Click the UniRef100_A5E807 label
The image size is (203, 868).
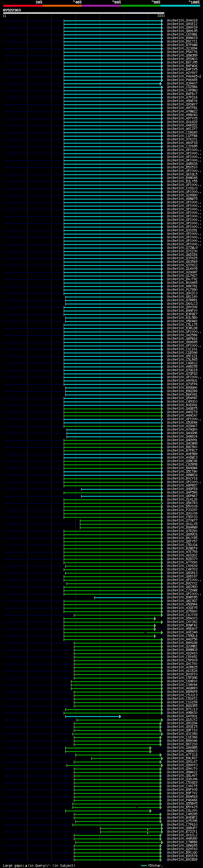tap(182, 629)
